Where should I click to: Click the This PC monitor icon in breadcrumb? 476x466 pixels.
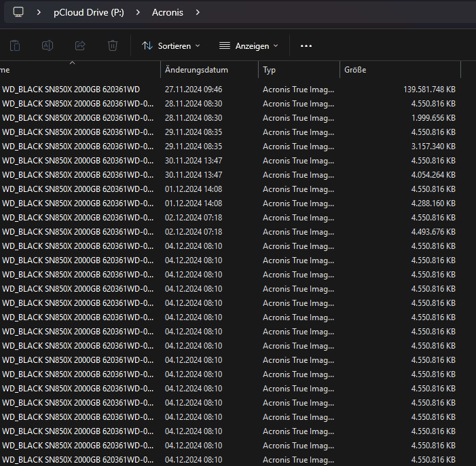tap(18, 12)
